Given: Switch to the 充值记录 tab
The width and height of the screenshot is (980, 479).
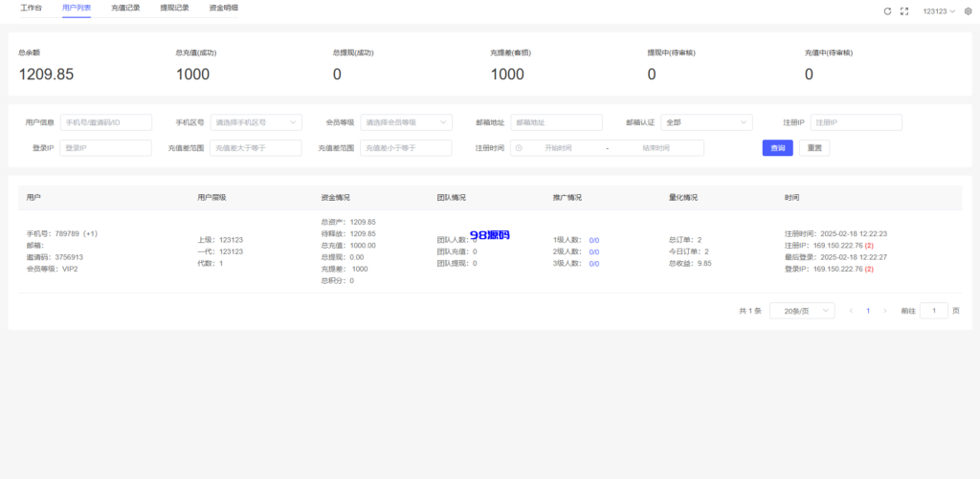Looking at the screenshot, I should pos(125,9).
